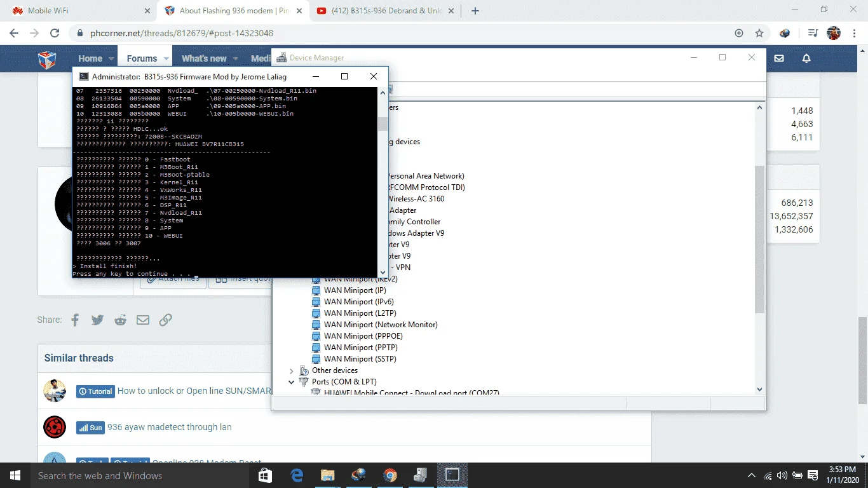Share thread via Twitter icon
Screen dimensions: 868x488
97,320
